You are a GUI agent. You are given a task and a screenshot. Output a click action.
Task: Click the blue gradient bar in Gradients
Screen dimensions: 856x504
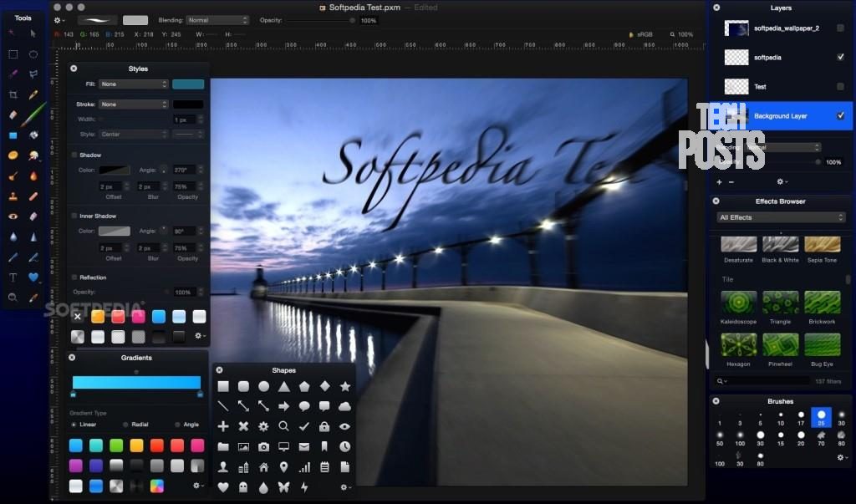coord(136,382)
